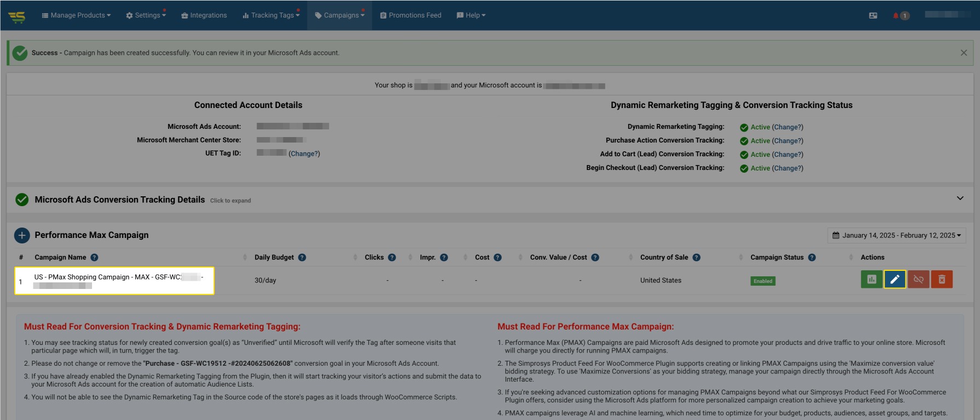The width and height of the screenshot is (980, 420).
Task: Change Begin Checkout Conversion Tracking status
Action: pos(788,168)
